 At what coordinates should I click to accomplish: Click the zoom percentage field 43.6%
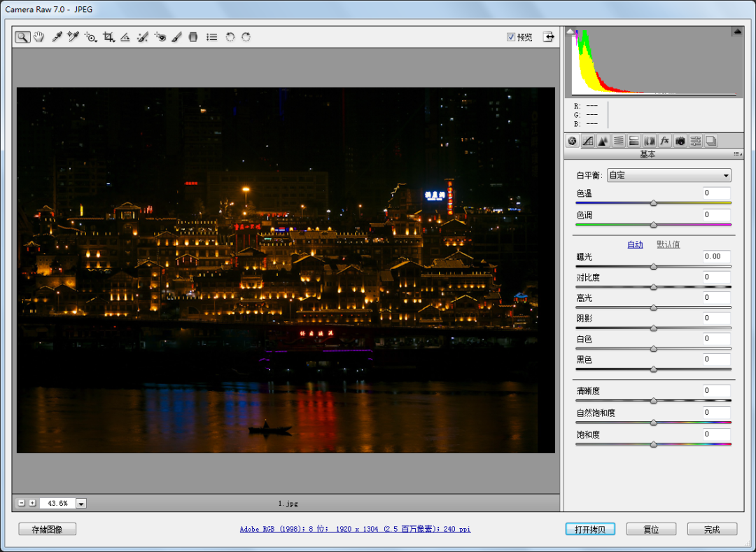click(57, 503)
